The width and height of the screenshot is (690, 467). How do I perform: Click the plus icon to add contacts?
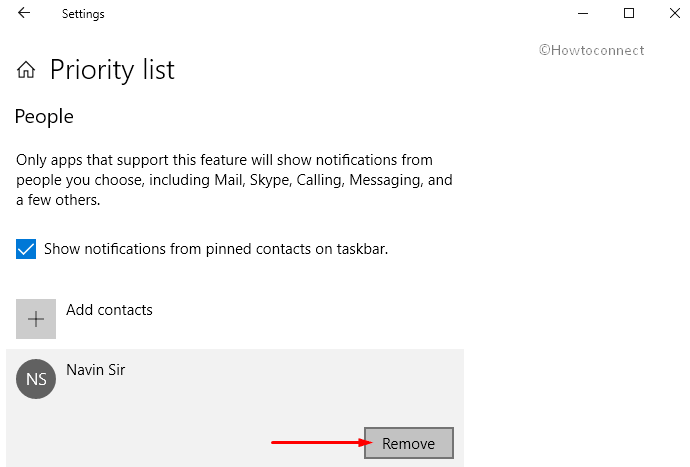[x=36, y=319]
